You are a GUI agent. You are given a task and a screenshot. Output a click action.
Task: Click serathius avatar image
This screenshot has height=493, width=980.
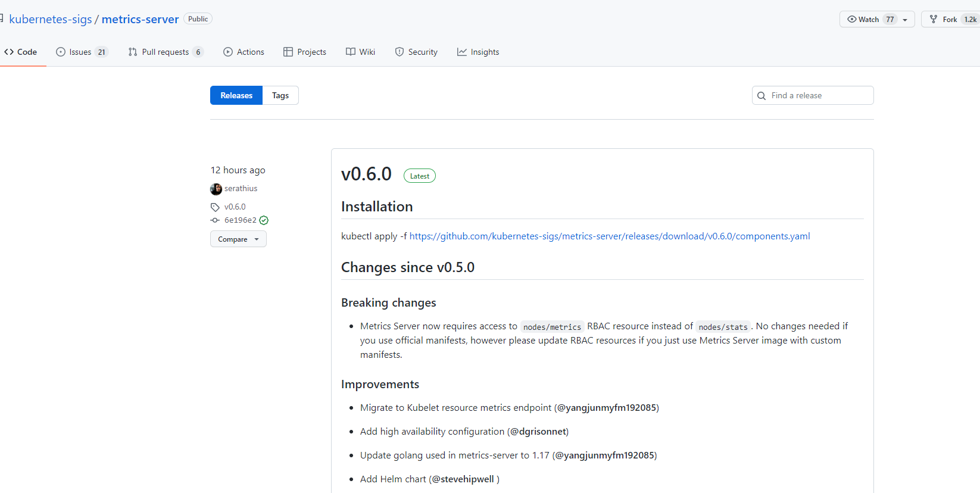[x=216, y=189]
